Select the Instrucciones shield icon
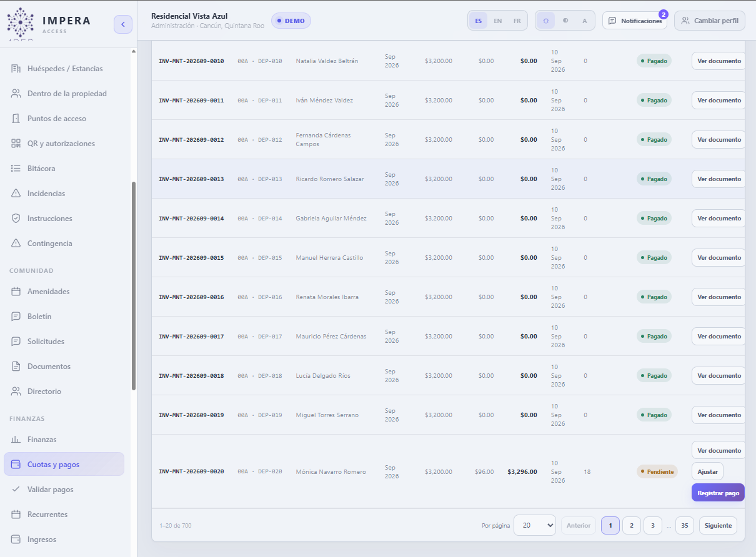 (x=16, y=219)
